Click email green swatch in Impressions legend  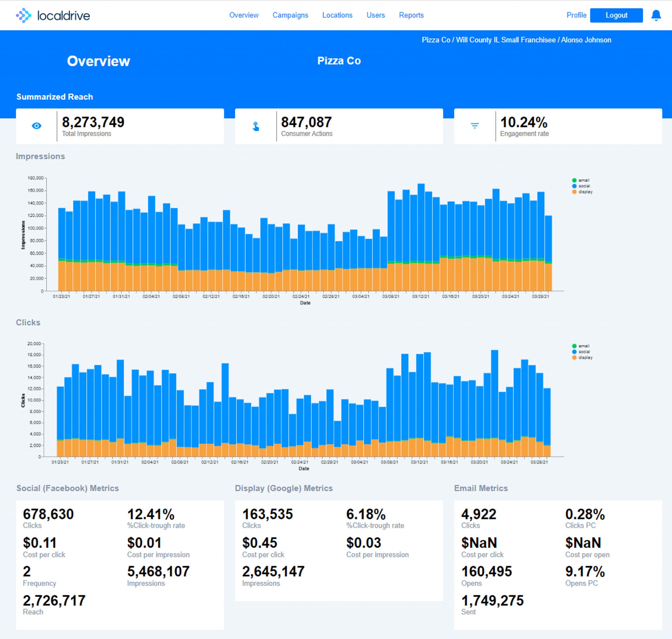pos(574,180)
